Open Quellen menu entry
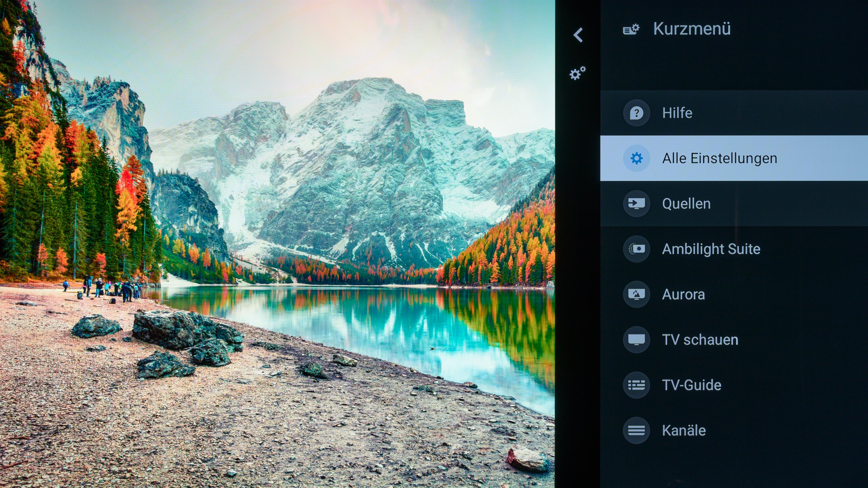The height and width of the screenshot is (488, 868). pos(686,204)
